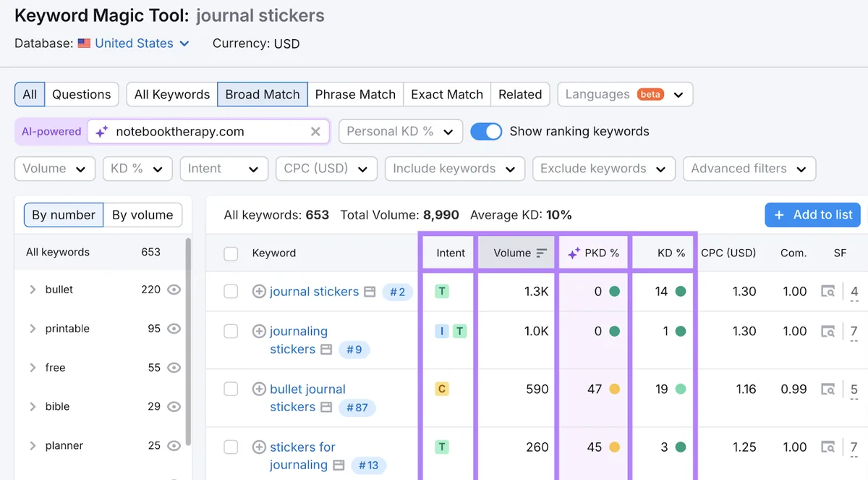Expand the bible keyword group
This screenshot has height=480, width=868.
click(x=33, y=407)
